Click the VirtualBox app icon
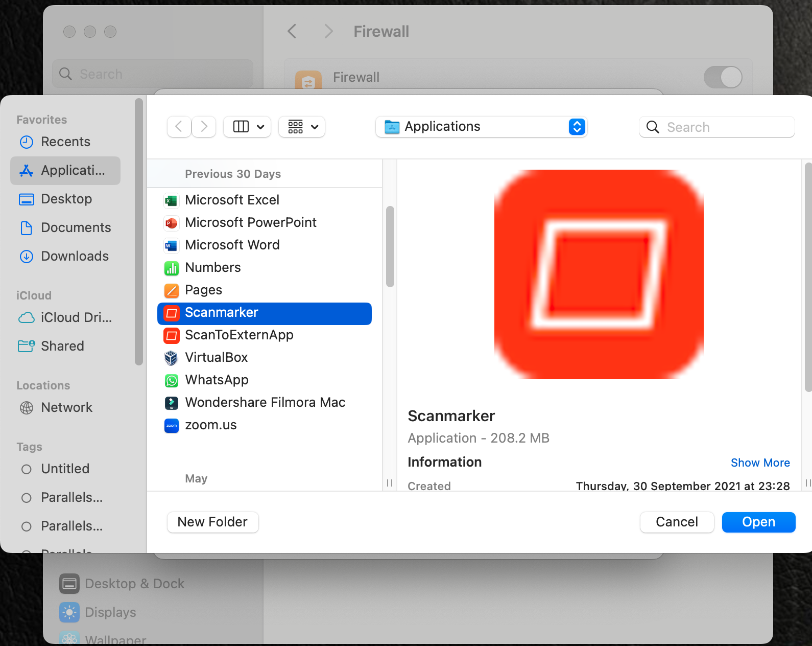Viewport: 812px width, 646px height. 171,358
